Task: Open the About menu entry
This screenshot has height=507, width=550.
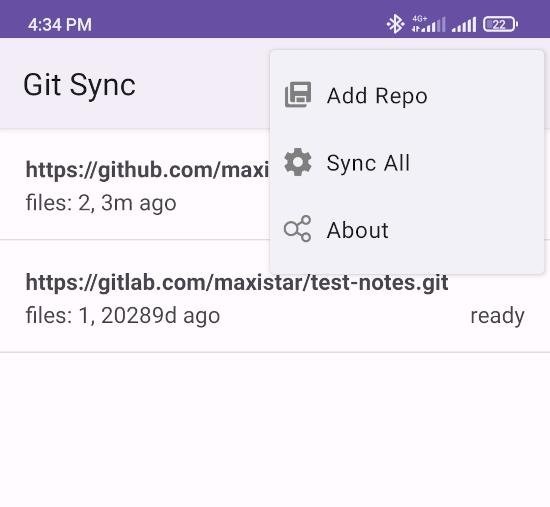Action: (x=407, y=229)
